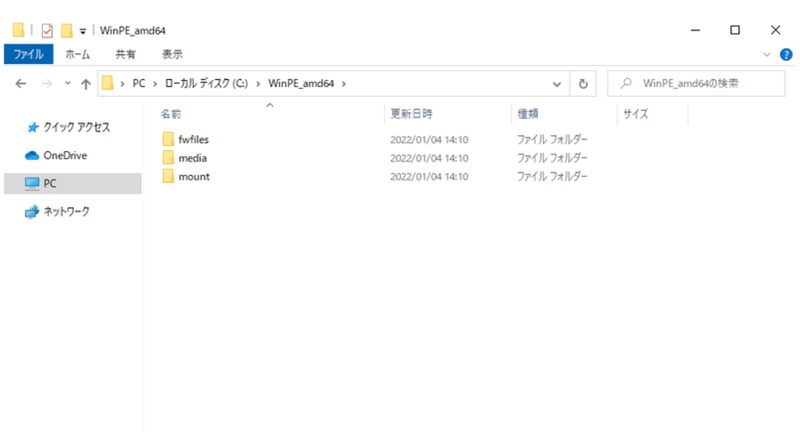Open the 共有 ribbon tab
The height and width of the screenshot is (432, 800).
point(126,54)
